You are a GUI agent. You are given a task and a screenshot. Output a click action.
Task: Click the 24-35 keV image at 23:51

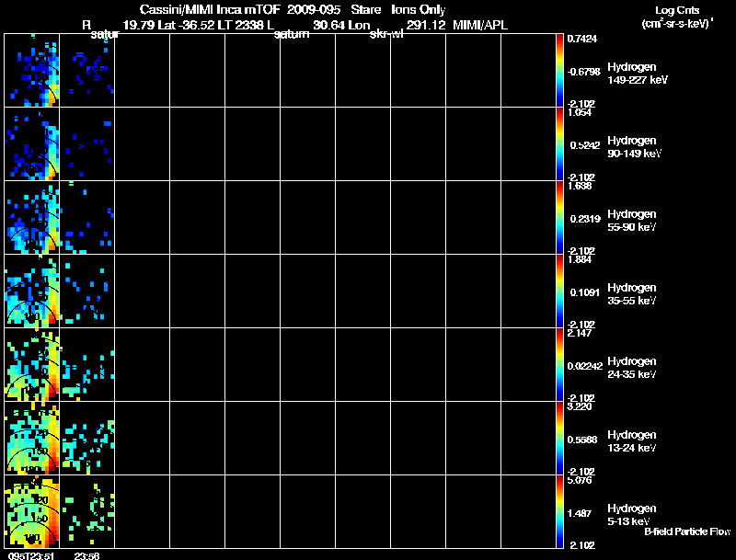[32, 365]
